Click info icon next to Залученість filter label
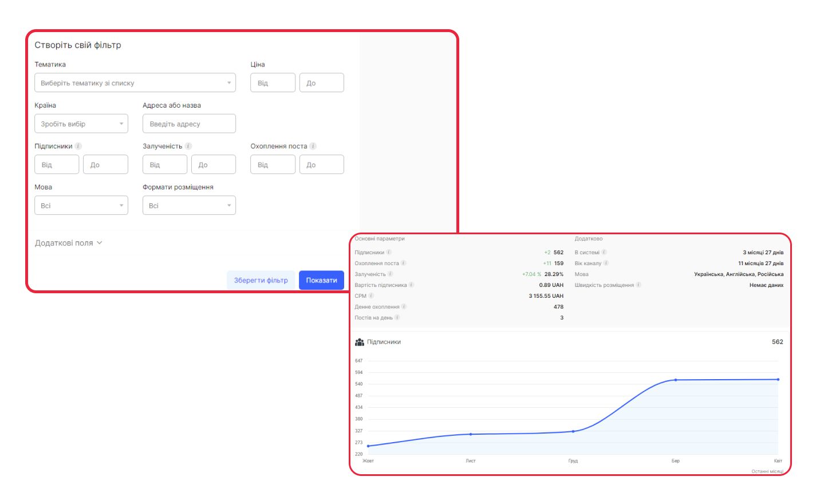 (188, 146)
